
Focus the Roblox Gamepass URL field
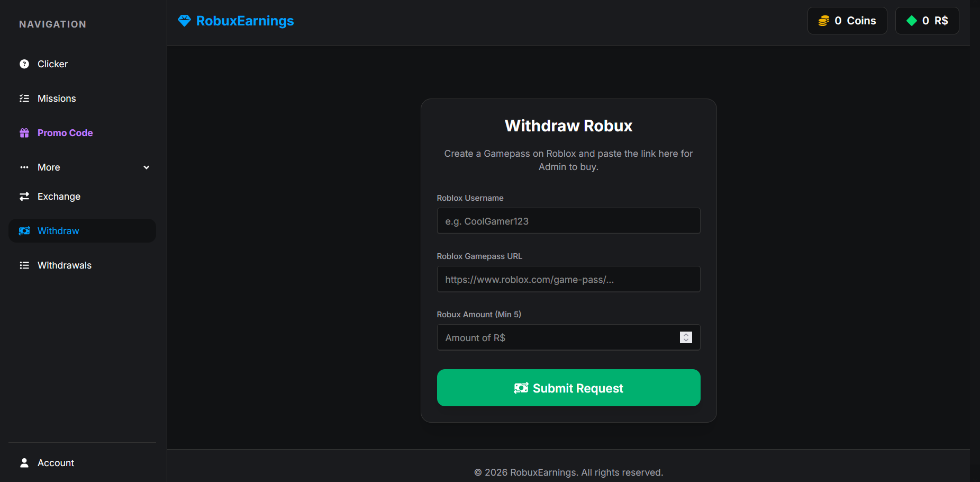[569, 279]
